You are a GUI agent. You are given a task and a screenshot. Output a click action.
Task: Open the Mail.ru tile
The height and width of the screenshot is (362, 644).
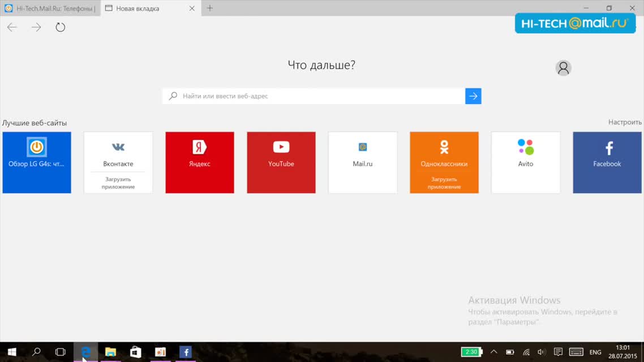pos(363,162)
